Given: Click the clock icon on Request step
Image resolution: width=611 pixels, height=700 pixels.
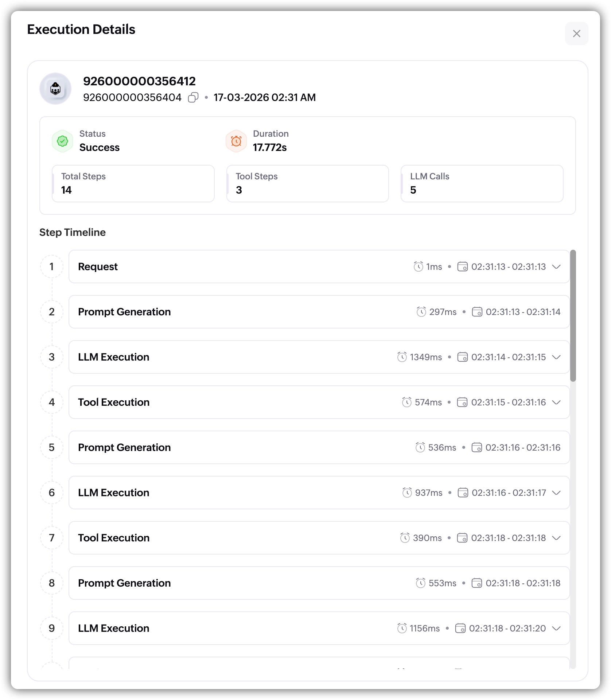Looking at the screenshot, I should click(419, 267).
